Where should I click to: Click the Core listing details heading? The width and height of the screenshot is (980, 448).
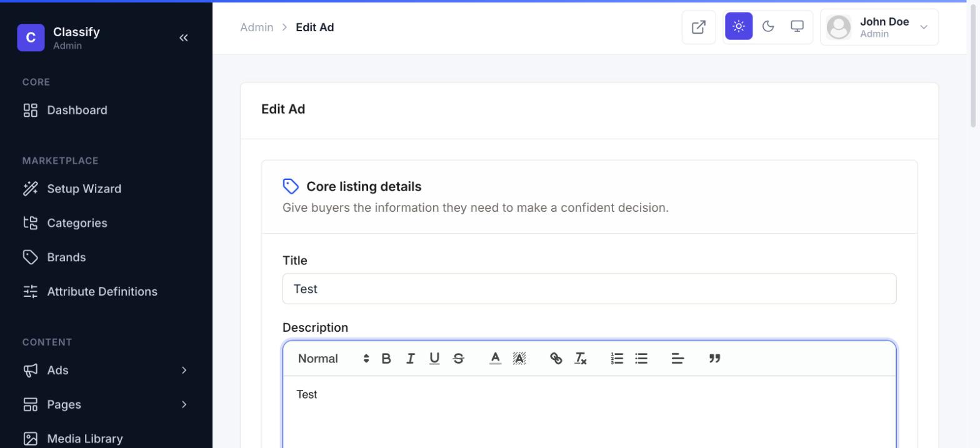[x=364, y=187]
